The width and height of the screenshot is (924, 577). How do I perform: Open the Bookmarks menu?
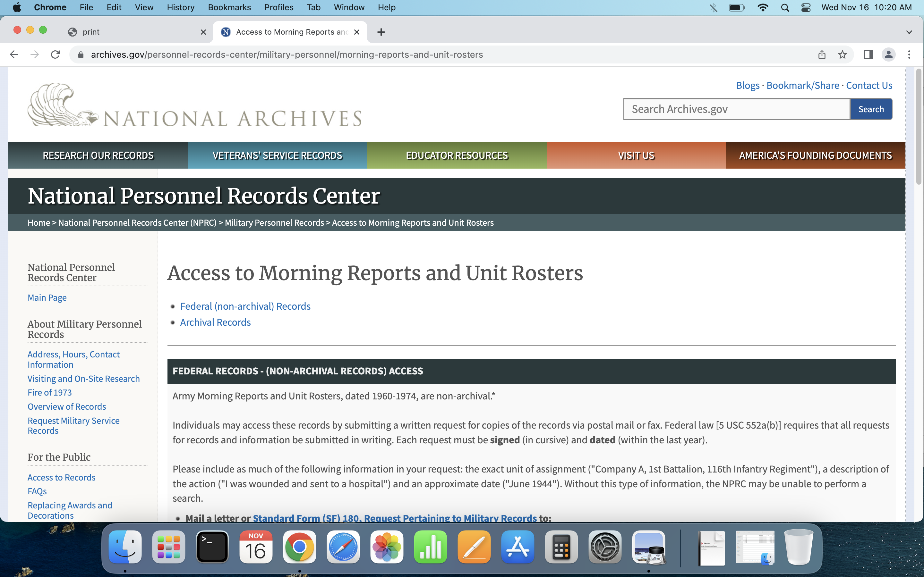pos(229,7)
